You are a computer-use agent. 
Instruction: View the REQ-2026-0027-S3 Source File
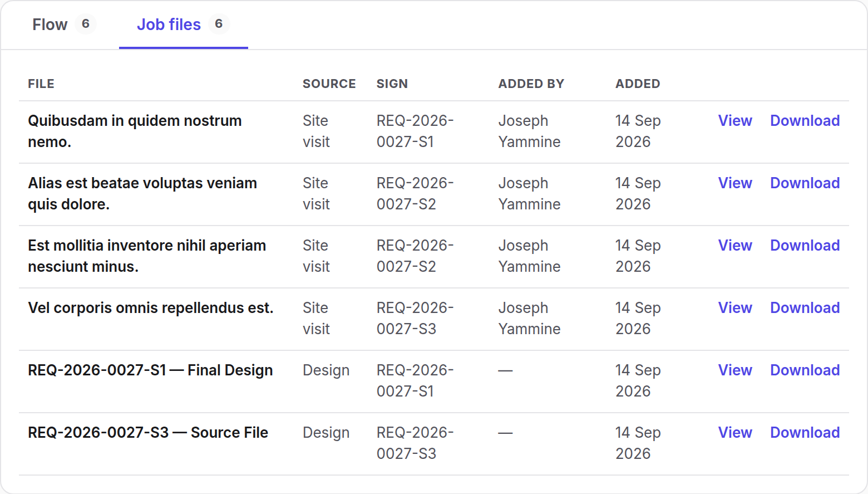tap(735, 433)
